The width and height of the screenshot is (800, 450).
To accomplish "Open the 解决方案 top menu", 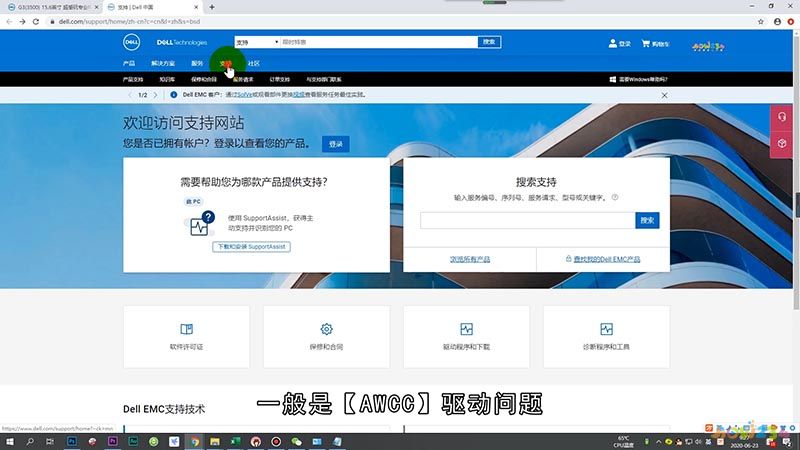I will coord(163,63).
